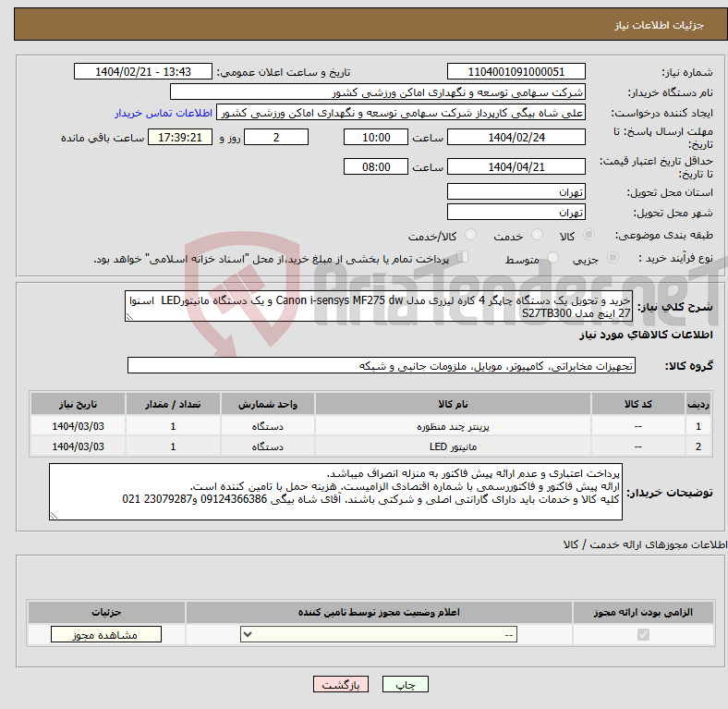Screen dimensions: 728x709
Task: Click the اطلاعات مجوزهای ارائه خدمت / کالا heading
Action: pyautogui.click(x=645, y=544)
